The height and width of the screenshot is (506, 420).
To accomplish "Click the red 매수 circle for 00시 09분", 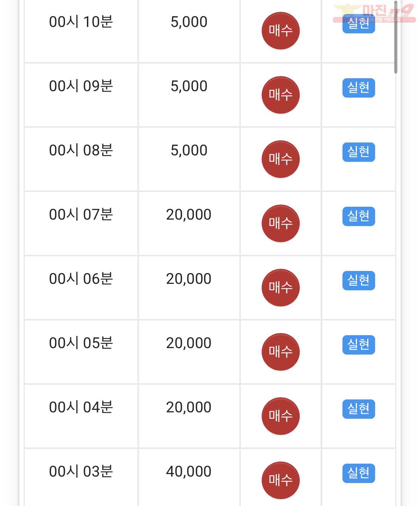I will coord(280,95).
